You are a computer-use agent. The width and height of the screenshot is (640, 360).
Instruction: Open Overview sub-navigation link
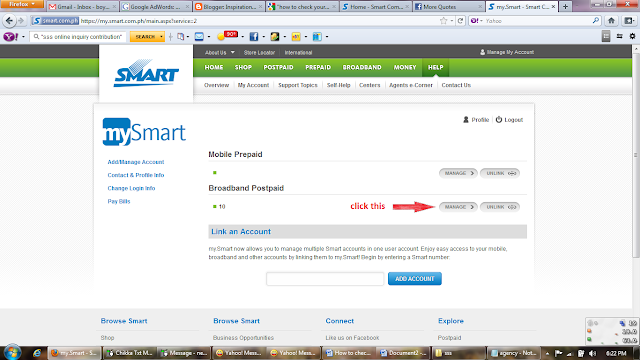tap(216, 85)
